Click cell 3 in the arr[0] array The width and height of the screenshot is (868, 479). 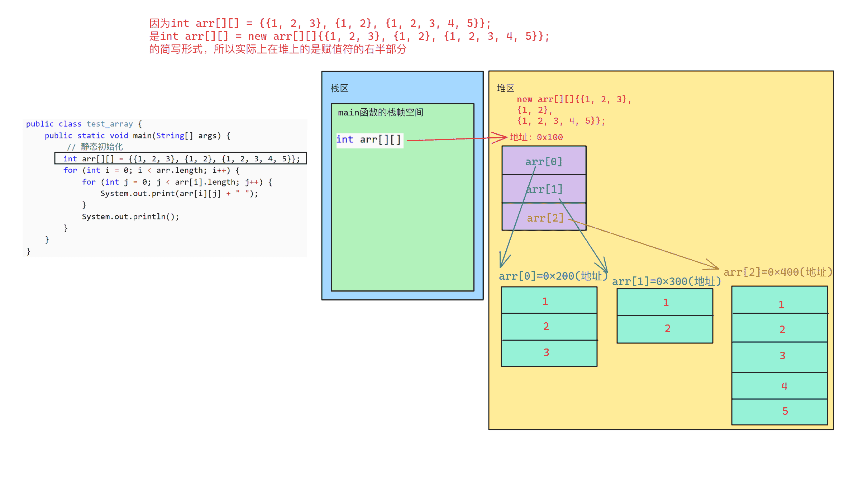point(549,353)
